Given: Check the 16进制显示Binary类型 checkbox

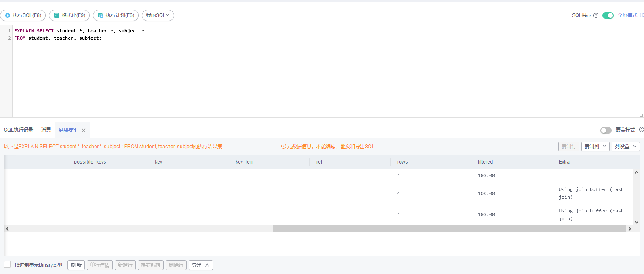Looking at the screenshot, I should tap(7, 265).
